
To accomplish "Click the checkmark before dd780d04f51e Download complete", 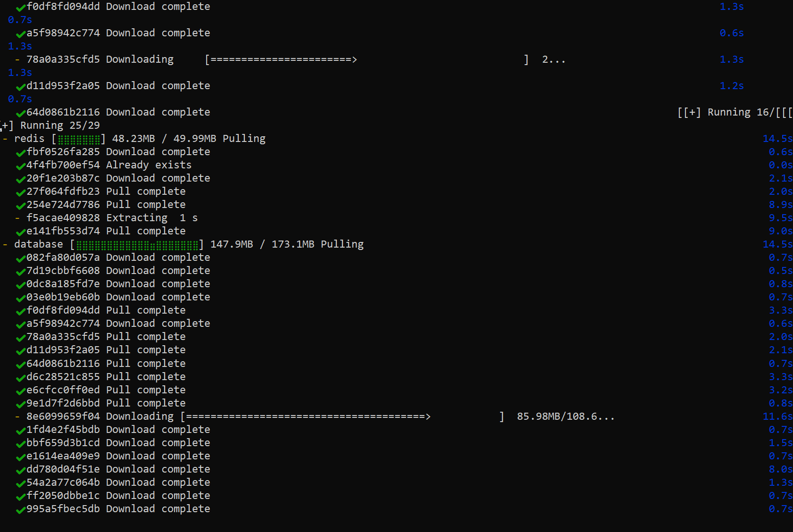I will pos(20,470).
